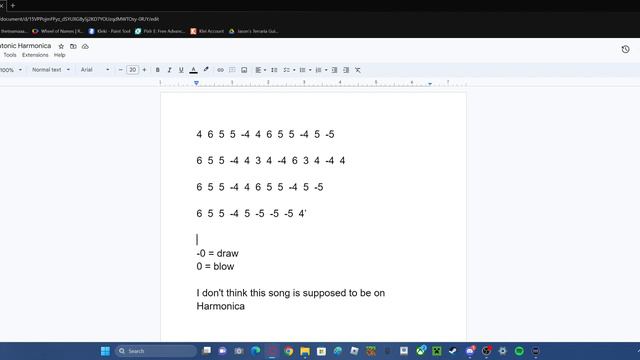Place cursor in '-0 = draw' line
Screen dimensions: 640x360
217,253
